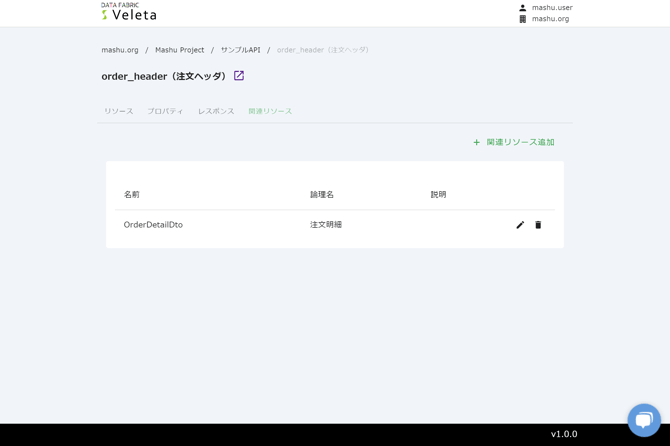
Task: Click the Veleta logo in header
Action: click(128, 12)
